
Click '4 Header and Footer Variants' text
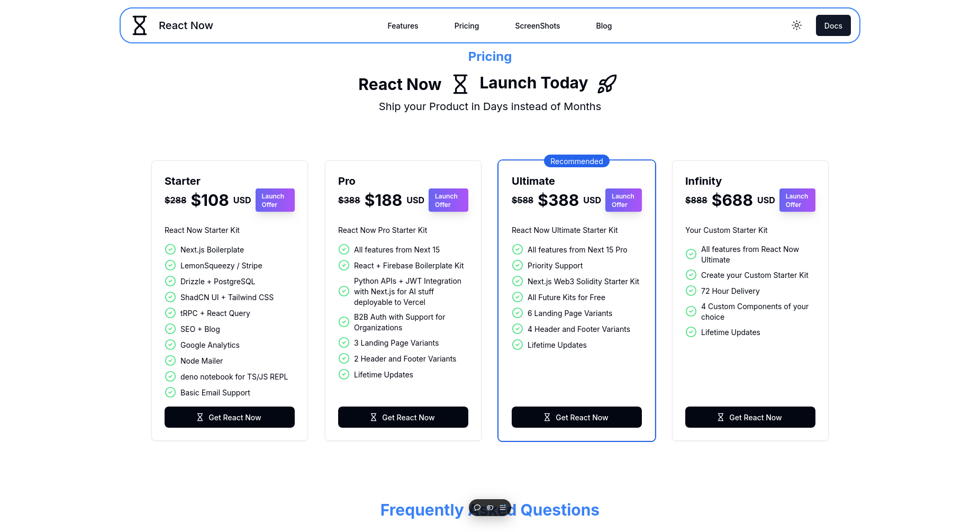[579, 329]
